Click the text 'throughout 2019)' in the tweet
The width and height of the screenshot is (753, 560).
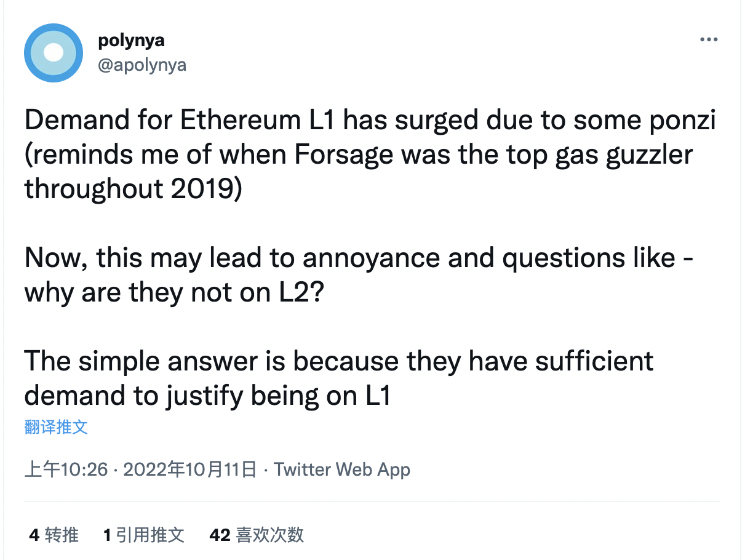[x=133, y=190]
